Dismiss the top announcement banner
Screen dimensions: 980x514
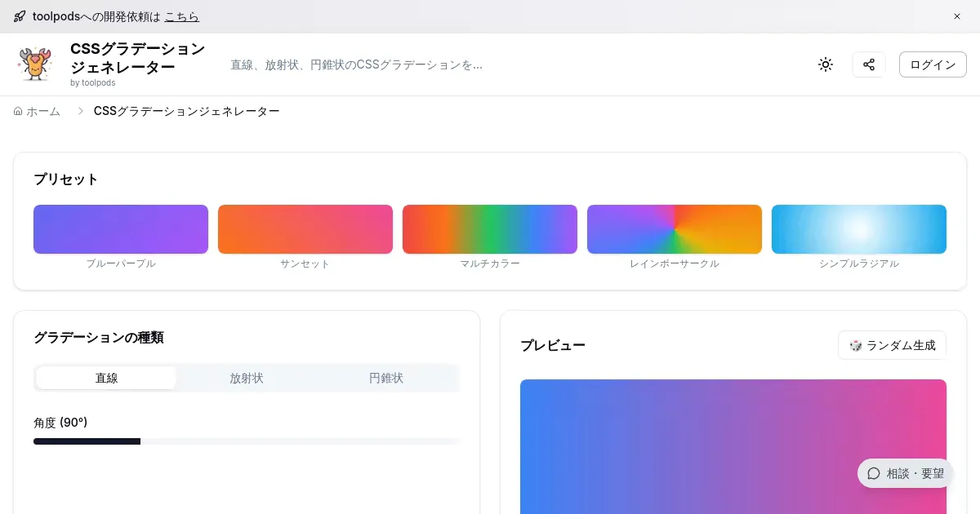pos(957,16)
